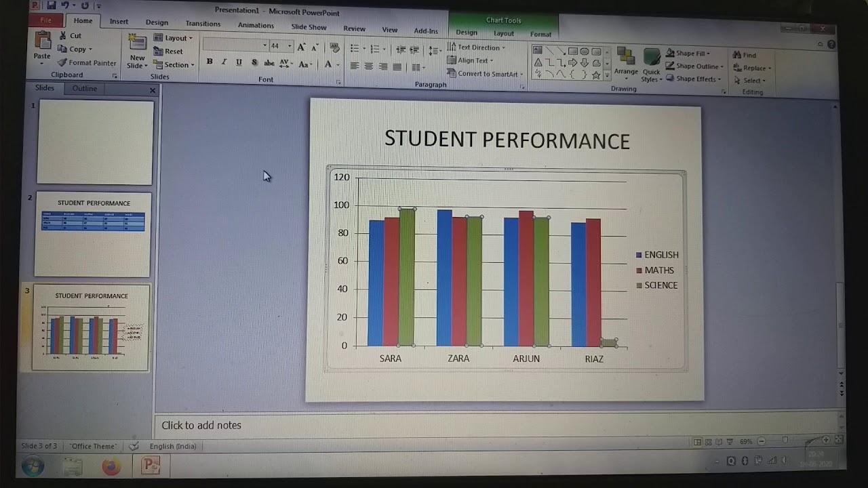The image size is (868, 488).
Task: Open the Arrange menu
Action: coord(626,62)
